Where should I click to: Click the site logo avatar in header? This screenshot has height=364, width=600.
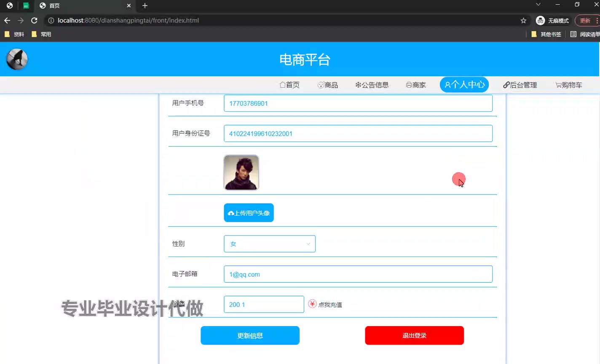pos(17,59)
